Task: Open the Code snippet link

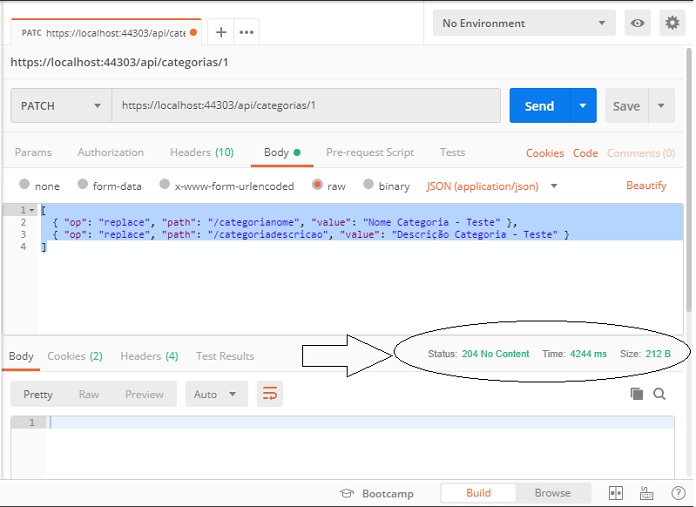Action: coord(585,153)
